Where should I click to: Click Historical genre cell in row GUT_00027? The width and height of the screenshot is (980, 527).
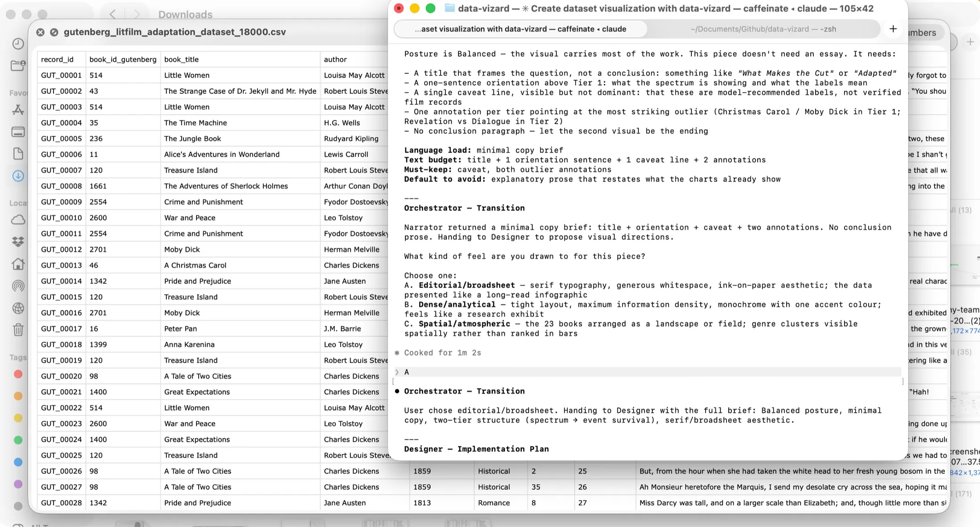501,487
